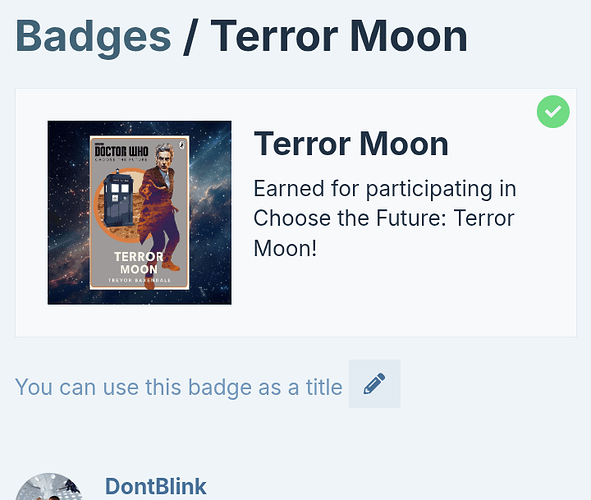
Task: Click the Trevor Baxendale author name on cover
Action: click(x=139, y=280)
